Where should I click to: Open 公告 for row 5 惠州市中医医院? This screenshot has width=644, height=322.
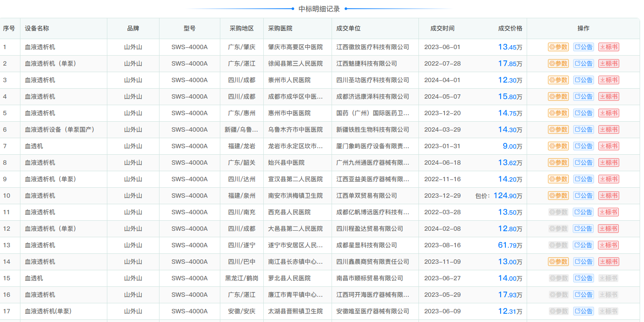[584, 113]
